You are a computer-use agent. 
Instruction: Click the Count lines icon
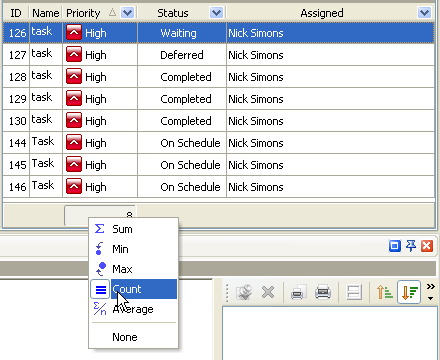click(x=100, y=289)
